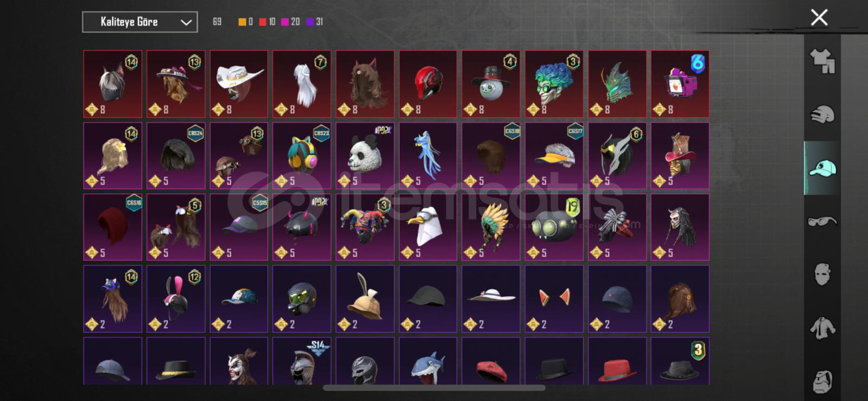
Task: Choose the white cowboy hat item
Action: click(239, 84)
